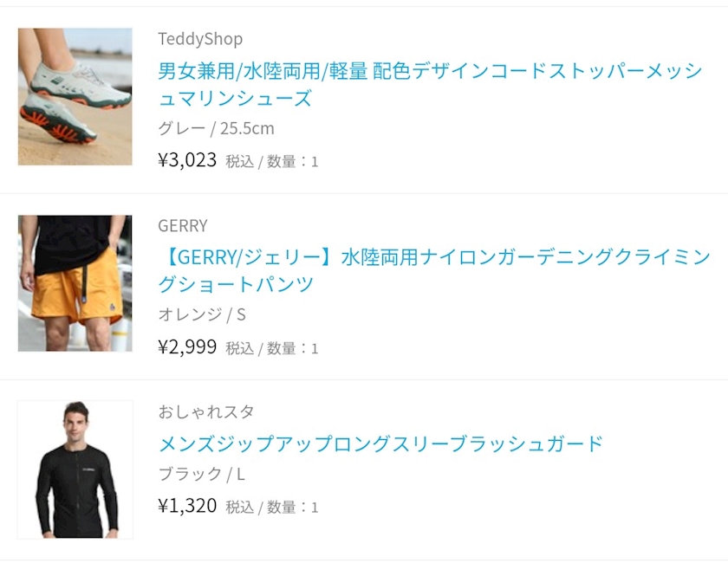This screenshot has height=563, width=728.
Task: Open the GERRY ナイロン short pants link
Action: coord(434,270)
